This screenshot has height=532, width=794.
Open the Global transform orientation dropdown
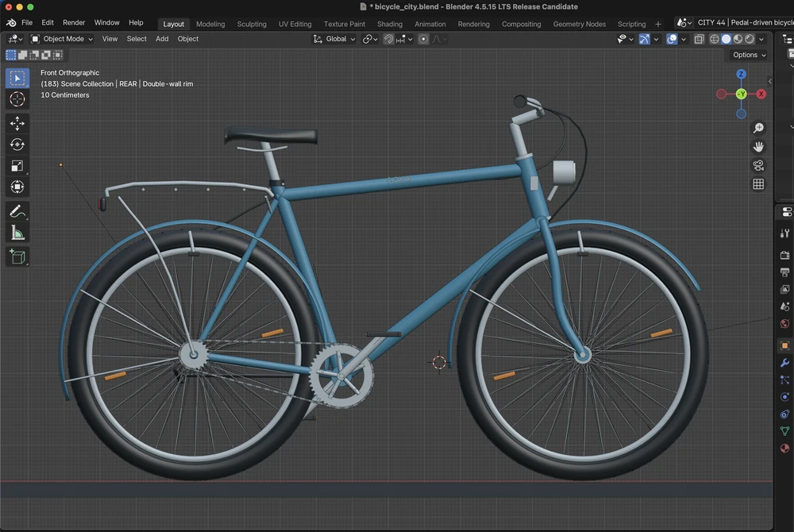pyautogui.click(x=334, y=39)
